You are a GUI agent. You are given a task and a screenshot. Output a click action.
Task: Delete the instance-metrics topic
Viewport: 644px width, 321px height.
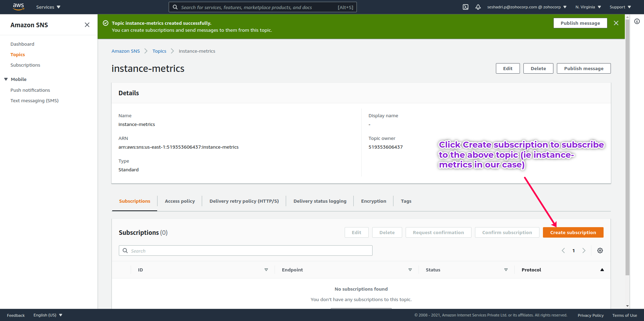click(538, 68)
